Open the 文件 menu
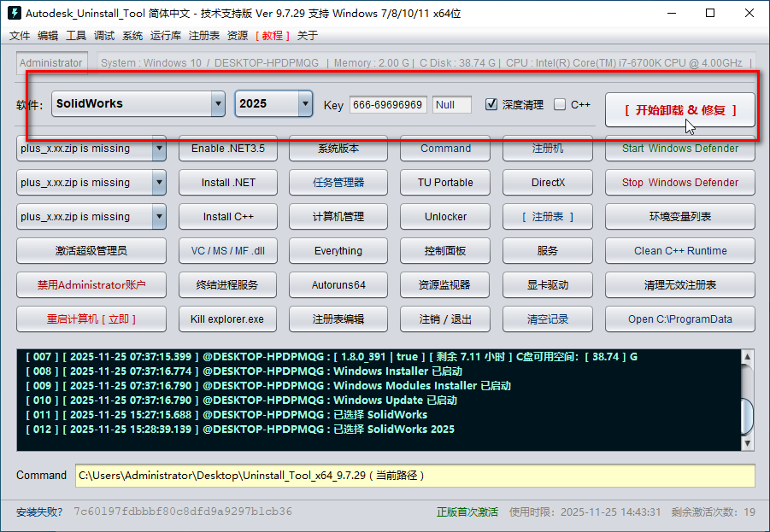This screenshot has height=532, width=770. coord(20,35)
